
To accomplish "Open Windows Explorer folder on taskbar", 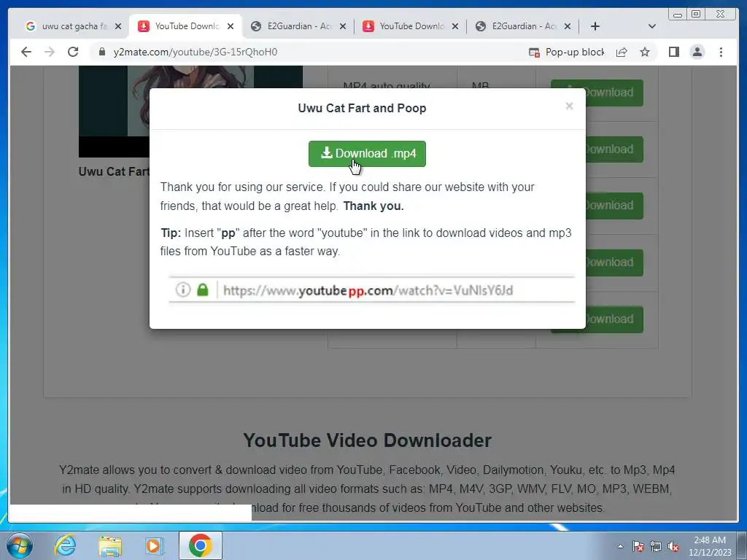I will point(110,545).
